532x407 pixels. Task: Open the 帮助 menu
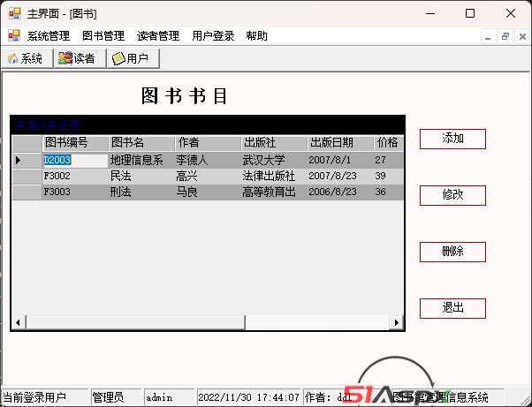click(257, 36)
